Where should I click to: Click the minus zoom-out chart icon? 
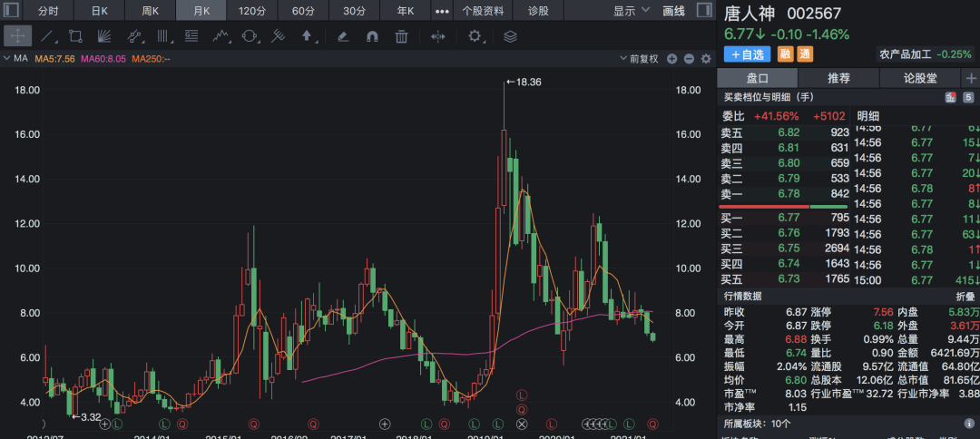[689, 59]
